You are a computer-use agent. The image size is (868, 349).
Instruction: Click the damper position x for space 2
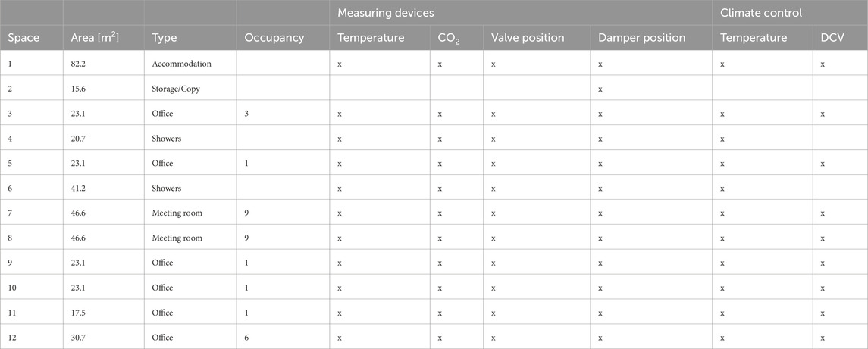[600, 89]
